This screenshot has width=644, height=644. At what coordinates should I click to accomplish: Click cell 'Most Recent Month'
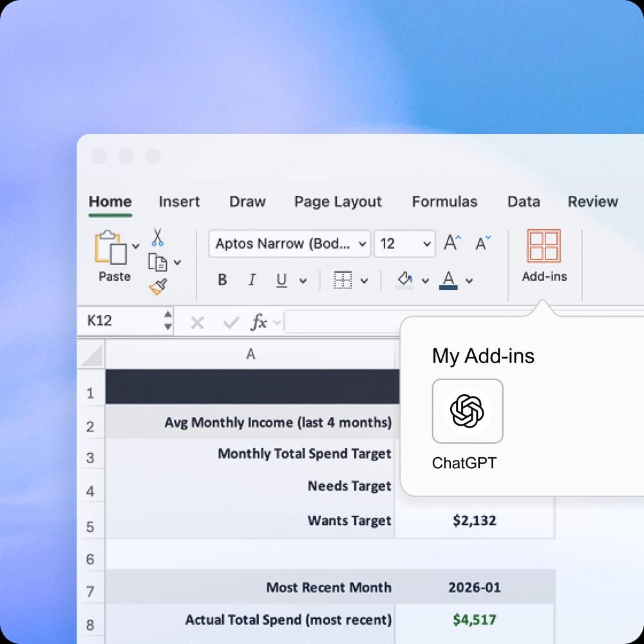251,587
